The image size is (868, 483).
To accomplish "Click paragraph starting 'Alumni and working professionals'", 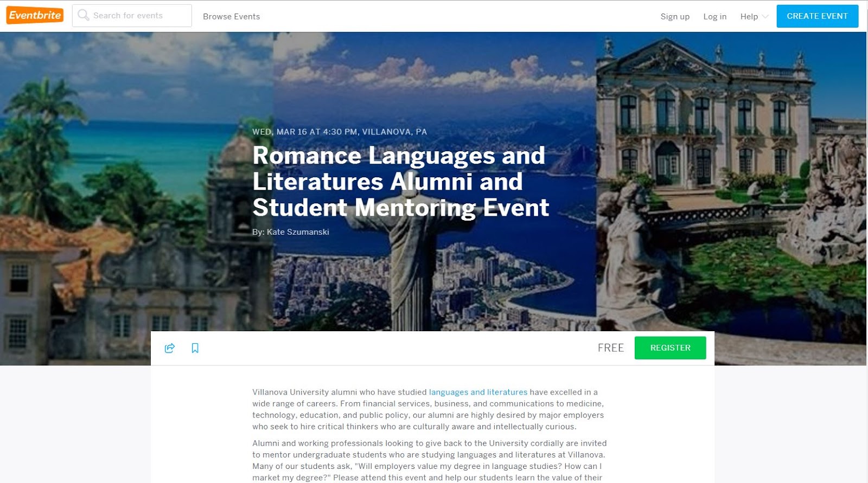I will (429, 460).
